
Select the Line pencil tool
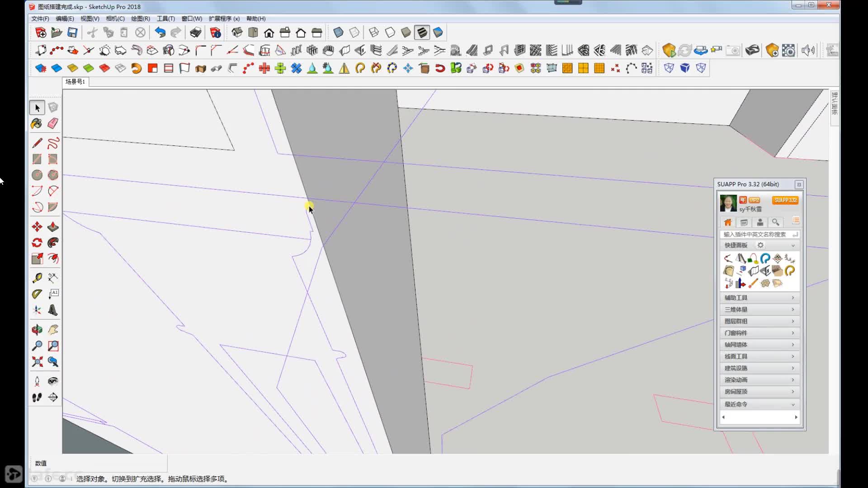(x=37, y=143)
